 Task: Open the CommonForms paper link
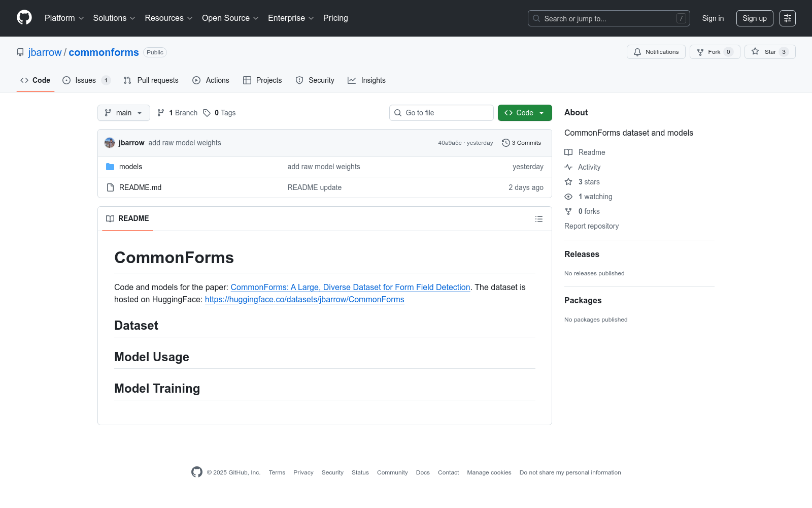coord(350,287)
